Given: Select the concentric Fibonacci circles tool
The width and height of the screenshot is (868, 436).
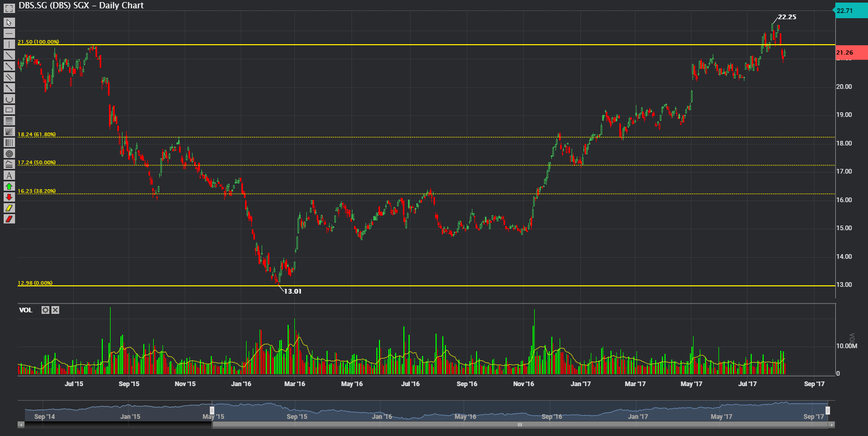Looking at the screenshot, I should click(9, 153).
